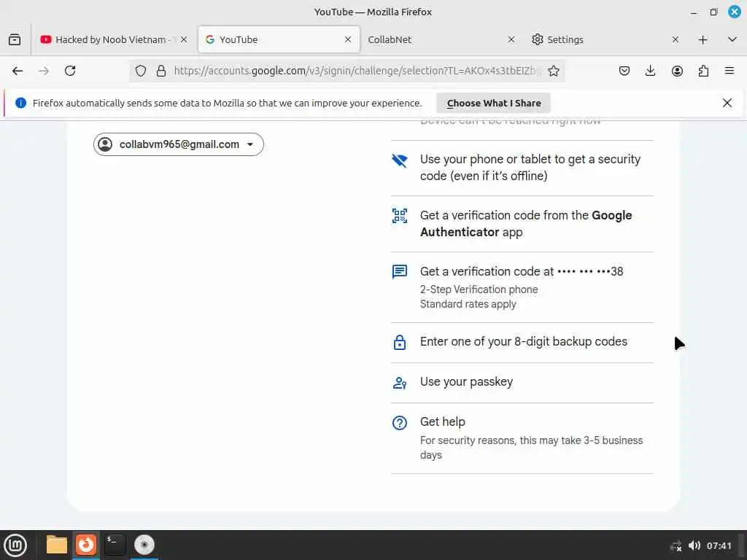The width and height of the screenshot is (747, 560).
Task: Open a new tab
Action: point(703,39)
